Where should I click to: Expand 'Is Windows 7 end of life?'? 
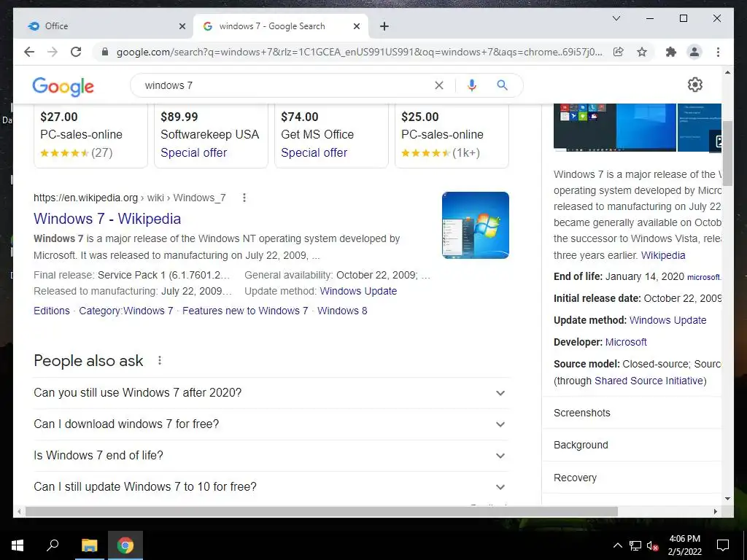270,455
